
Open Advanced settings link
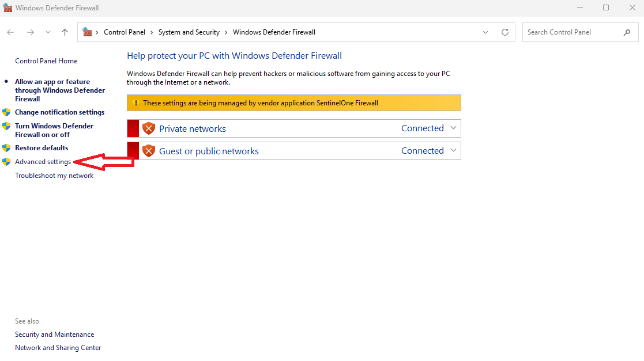[x=43, y=162]
